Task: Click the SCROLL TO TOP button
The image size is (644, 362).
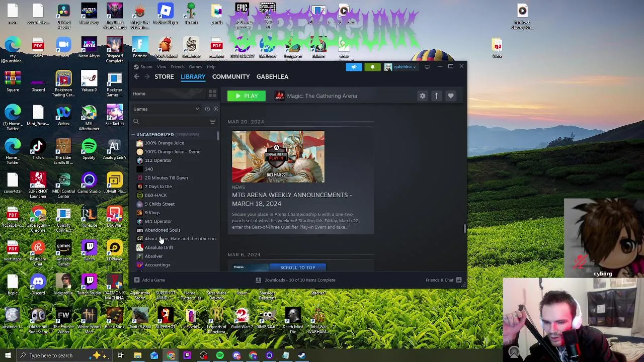Action: (x=298, y=267)
